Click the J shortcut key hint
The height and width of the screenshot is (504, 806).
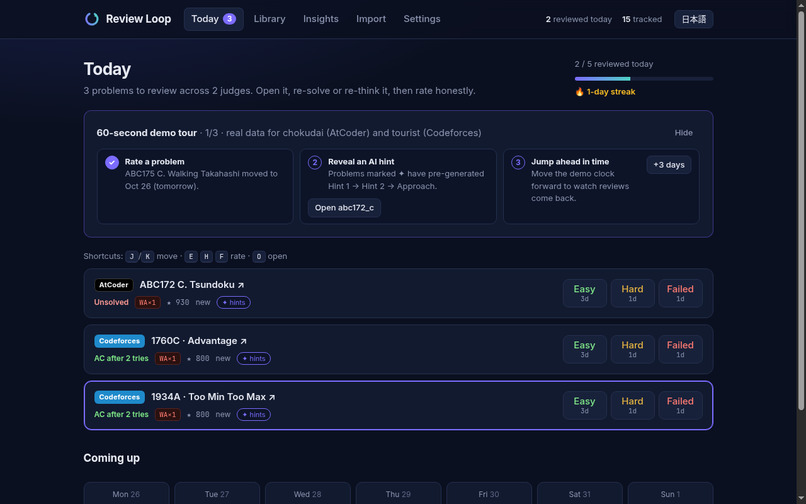[x=132, y=256]
